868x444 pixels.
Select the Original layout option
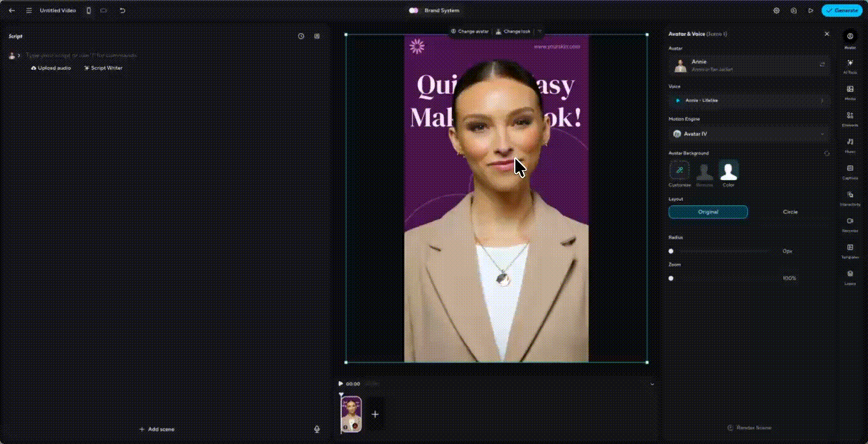click(708, 212)
